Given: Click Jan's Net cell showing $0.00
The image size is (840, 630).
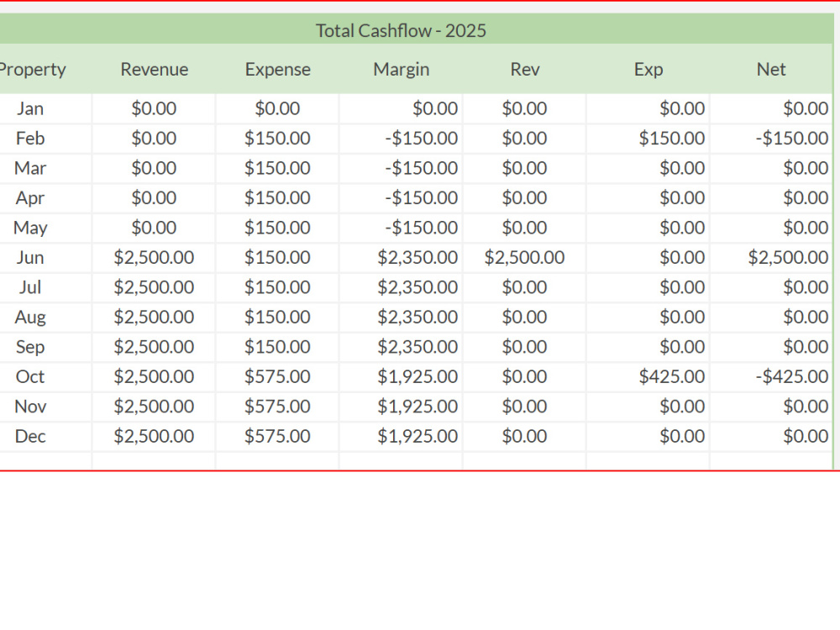Looking at the screenshot, I should pos(771,108).
